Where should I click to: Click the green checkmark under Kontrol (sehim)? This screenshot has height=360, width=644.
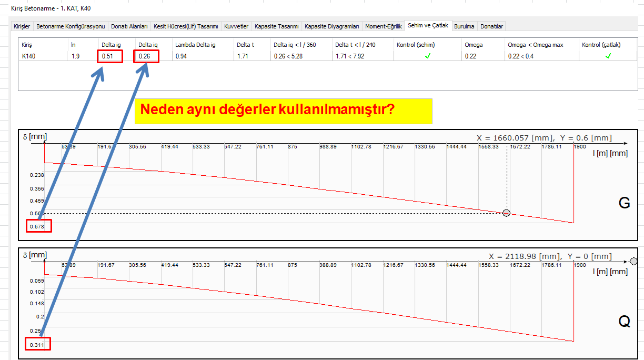pyautogui.click(x=427, y=56)
